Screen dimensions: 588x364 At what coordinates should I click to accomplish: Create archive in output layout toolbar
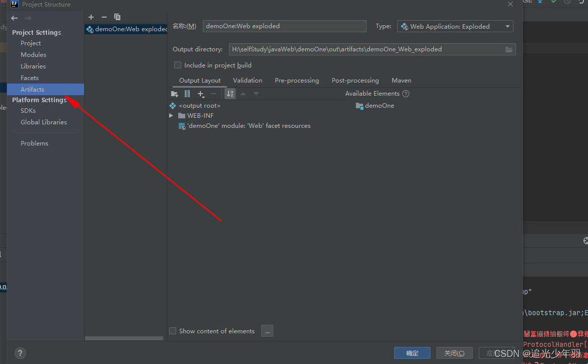click(187, 94)
